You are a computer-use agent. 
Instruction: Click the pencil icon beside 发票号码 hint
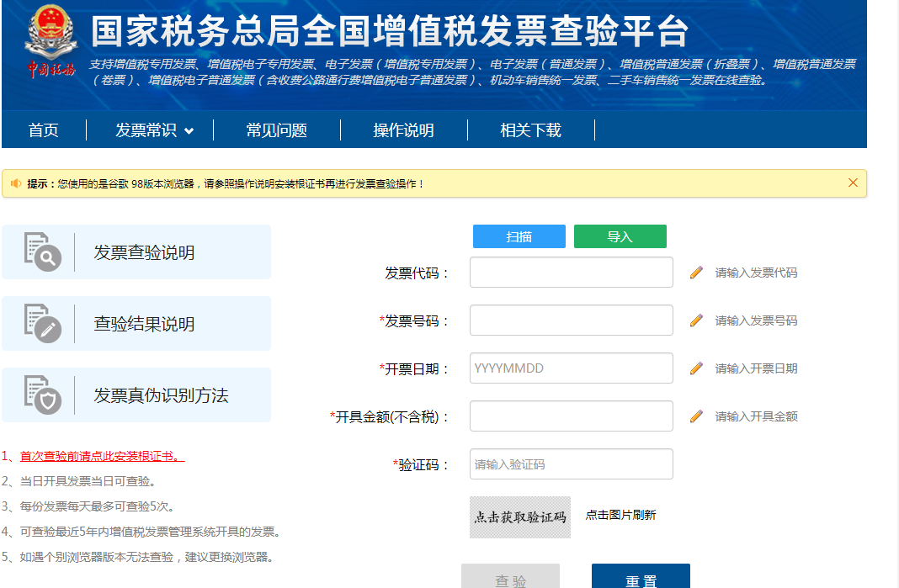tap(696, 320)
